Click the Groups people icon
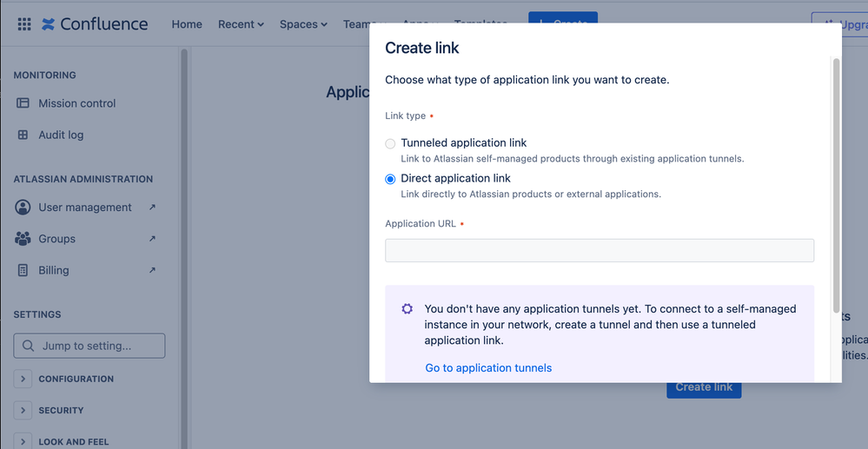 pos(23,239)
